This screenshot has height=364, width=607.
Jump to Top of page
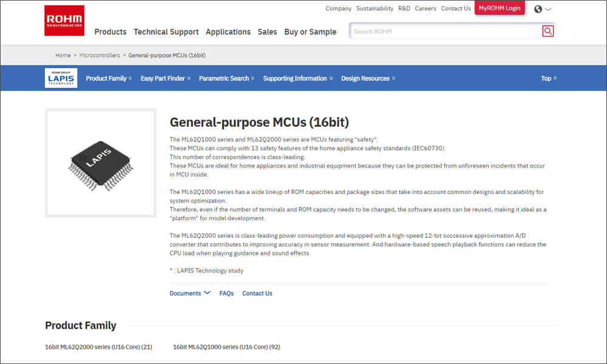[x=548, y=78]
